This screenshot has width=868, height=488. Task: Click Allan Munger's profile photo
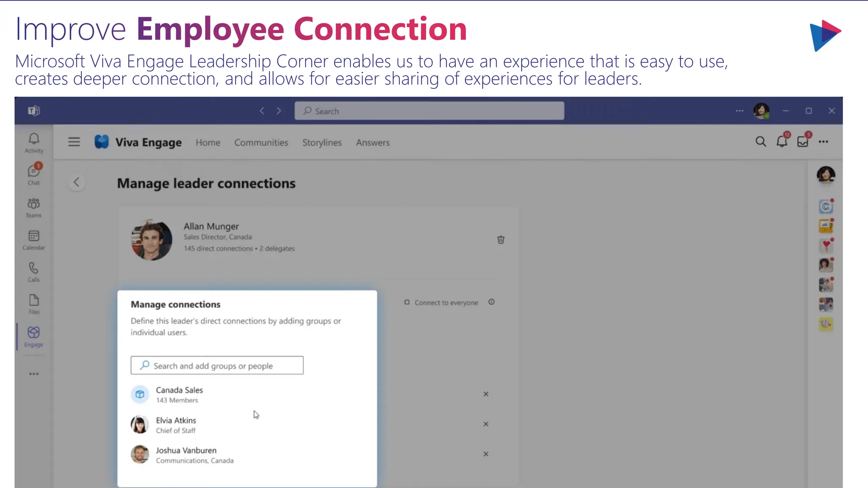(152, 240)
